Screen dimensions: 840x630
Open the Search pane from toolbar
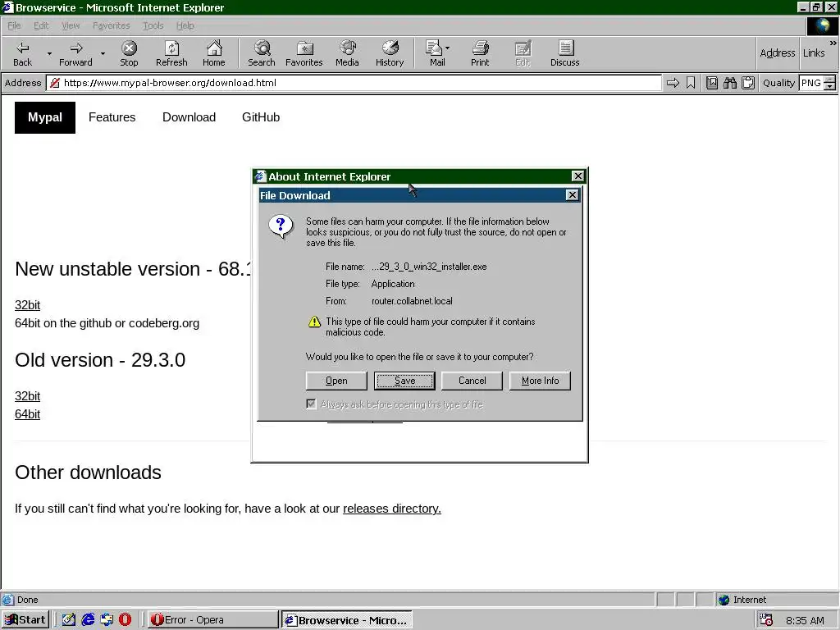[x=262, y=53]
